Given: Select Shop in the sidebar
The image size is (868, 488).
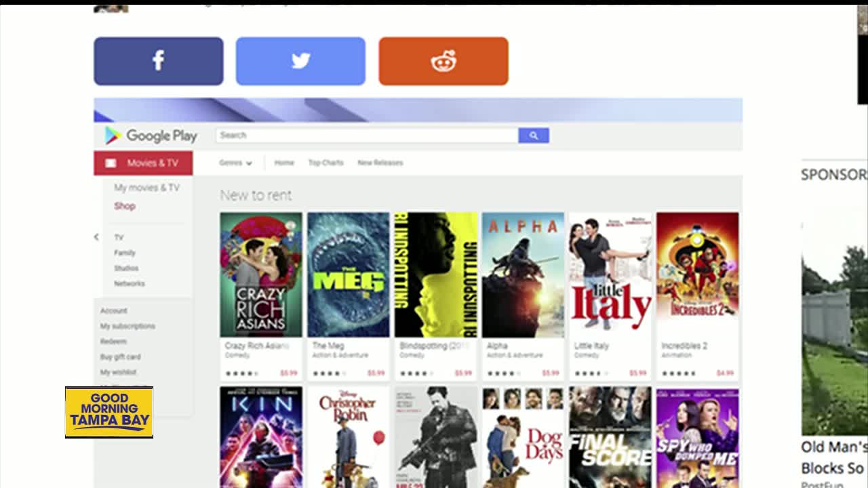Looking at the screenshot, I should click(x=125, y=206).
